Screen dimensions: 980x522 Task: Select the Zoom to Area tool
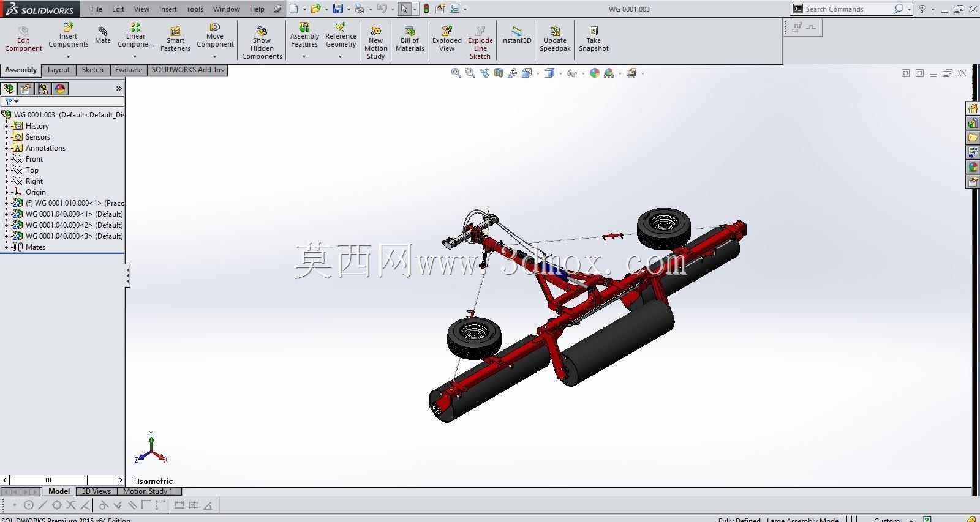pos(470,73)
